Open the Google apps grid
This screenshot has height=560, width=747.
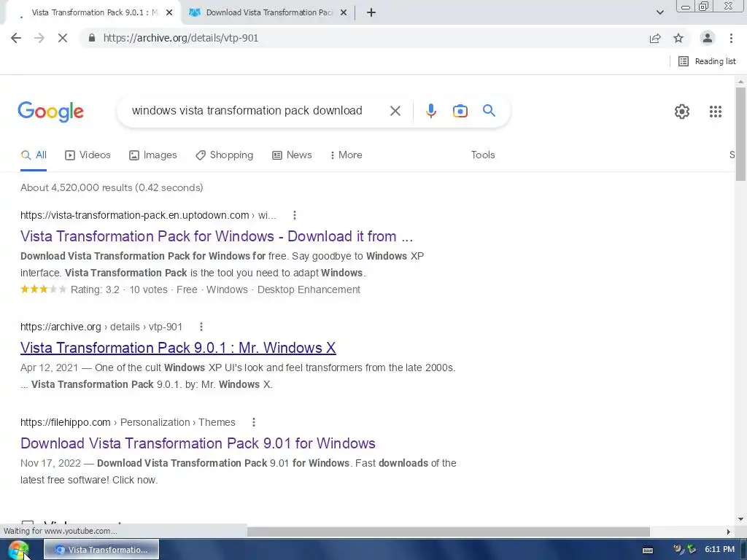[715, 112]
